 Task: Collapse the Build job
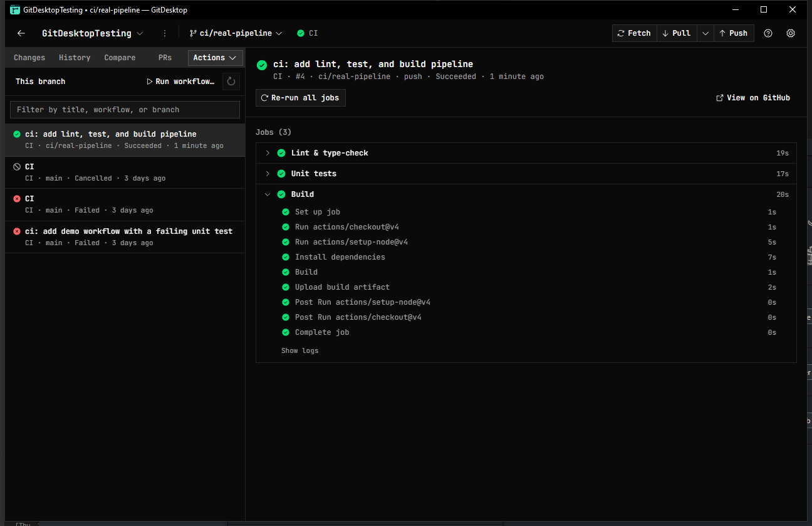click(x=268, y=194)
